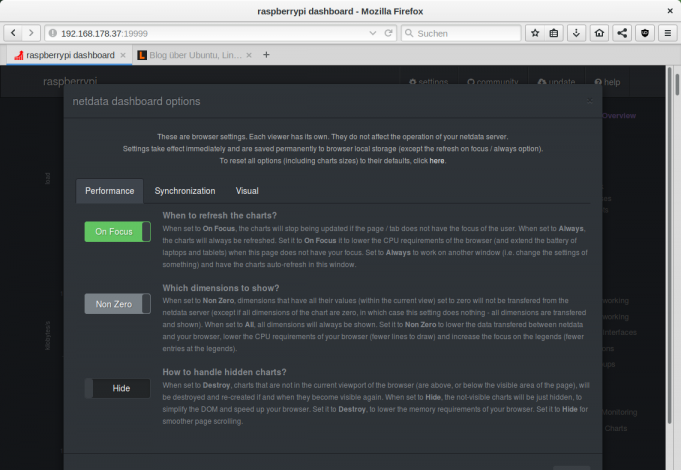Toggle the Non Zero dimensions switch
Image resolution: width=681 pixels, height=470 pixels.
click(117, 304)
